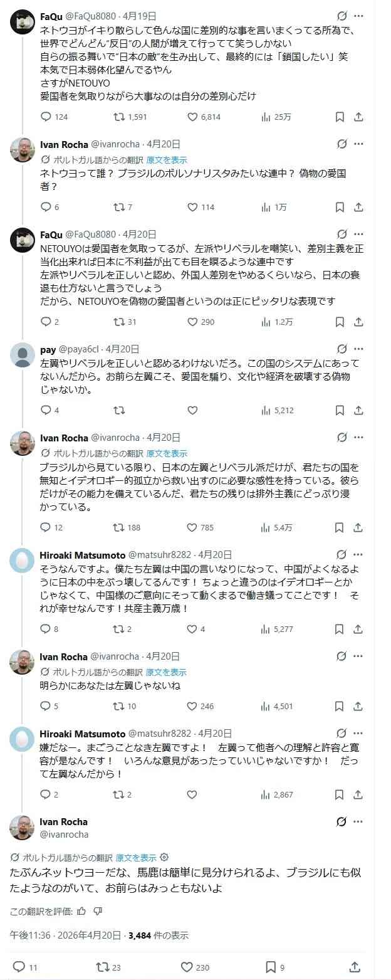Viewport: 391px width, 980px height.
Task: Repost FaQu's post with 1,591 reposts
Action: click(118, 117)
